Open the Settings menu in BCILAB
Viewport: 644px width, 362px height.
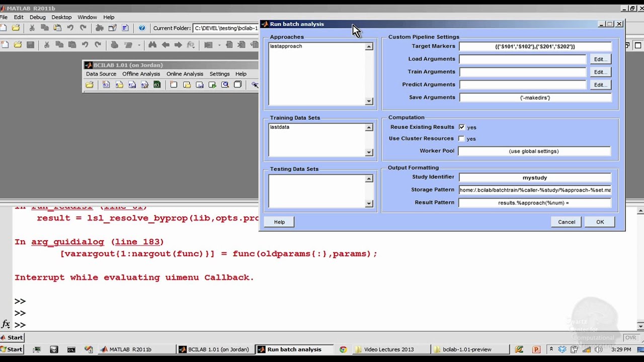[219, 74]
